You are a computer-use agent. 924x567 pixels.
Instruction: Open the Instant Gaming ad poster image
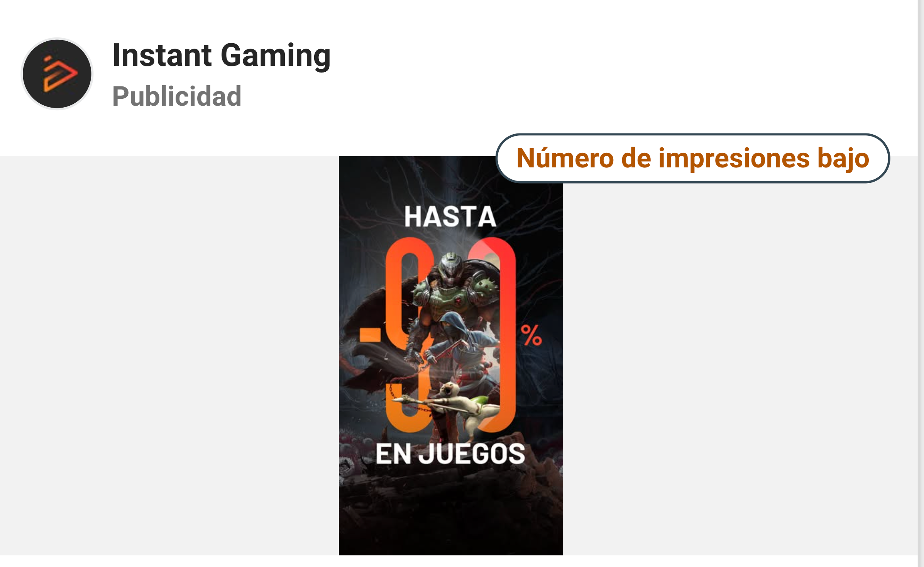(451, 355)
